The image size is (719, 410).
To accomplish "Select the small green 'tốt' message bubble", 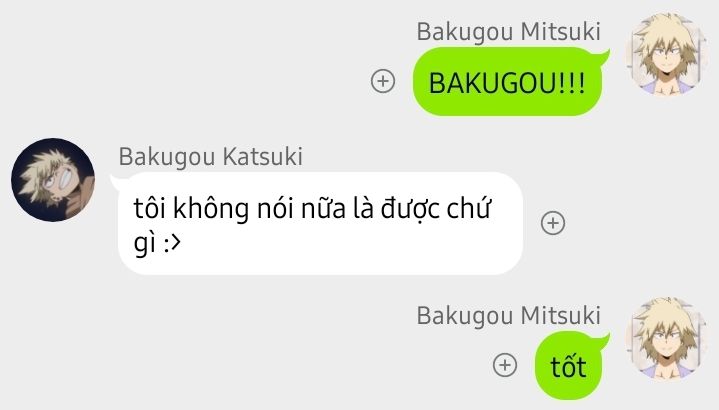I will click(x=569, y=366).
